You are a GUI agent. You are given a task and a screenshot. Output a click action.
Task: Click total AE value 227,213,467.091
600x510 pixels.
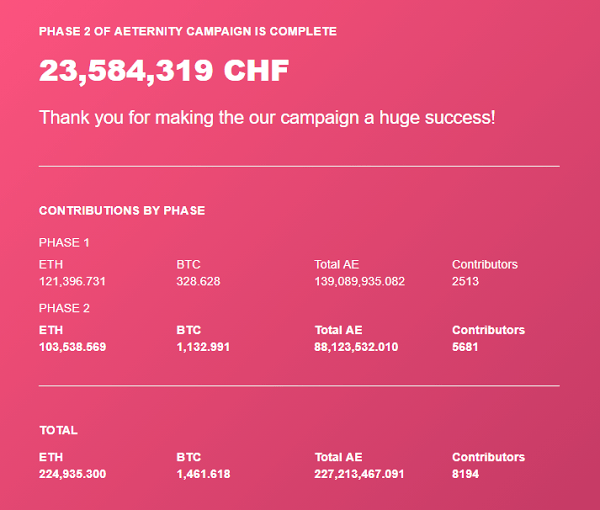pos(359,474)
